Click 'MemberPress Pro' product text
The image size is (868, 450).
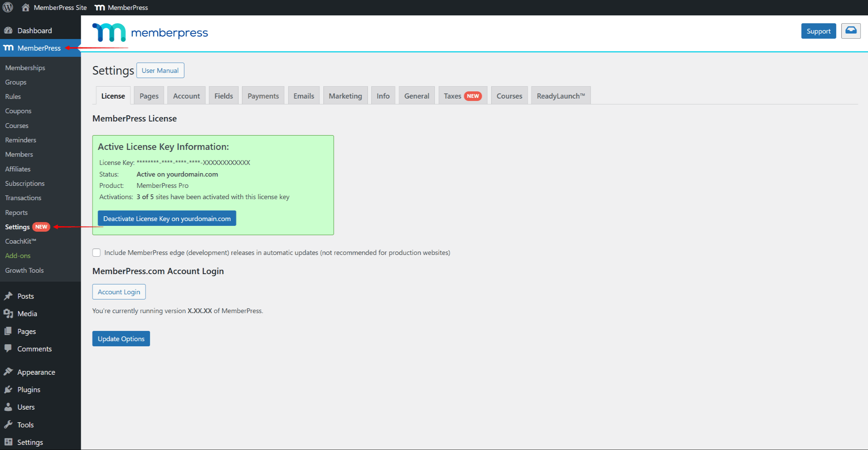point(162,185)
